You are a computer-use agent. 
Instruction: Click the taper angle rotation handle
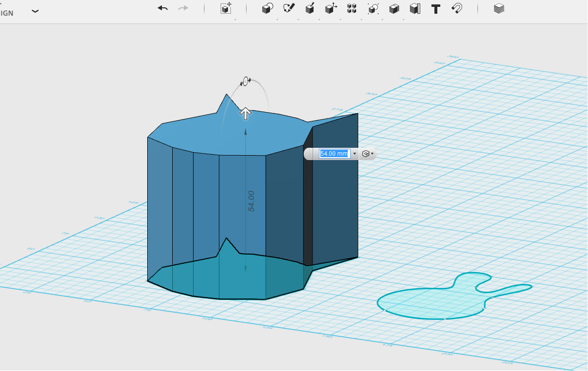tap(246, 81)
